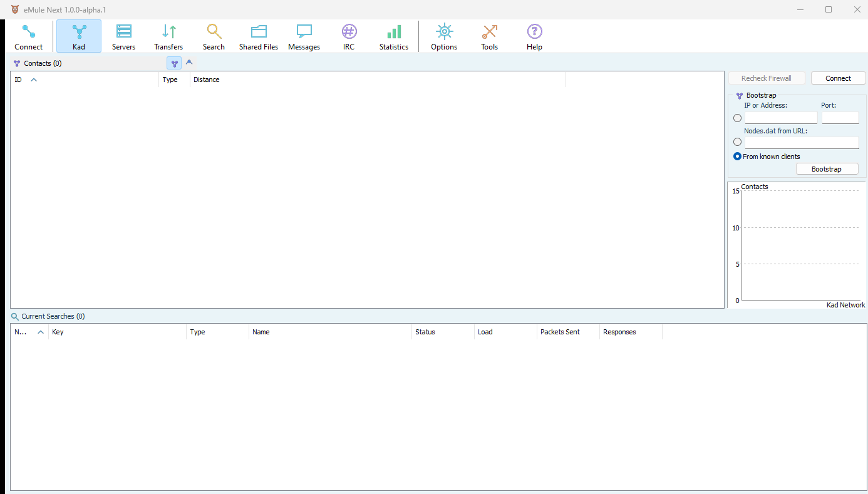Image resolution: width=868 pixels, height=494 pixels.
Task: Open the Options dialog
Action: click(x=445, y=36)
